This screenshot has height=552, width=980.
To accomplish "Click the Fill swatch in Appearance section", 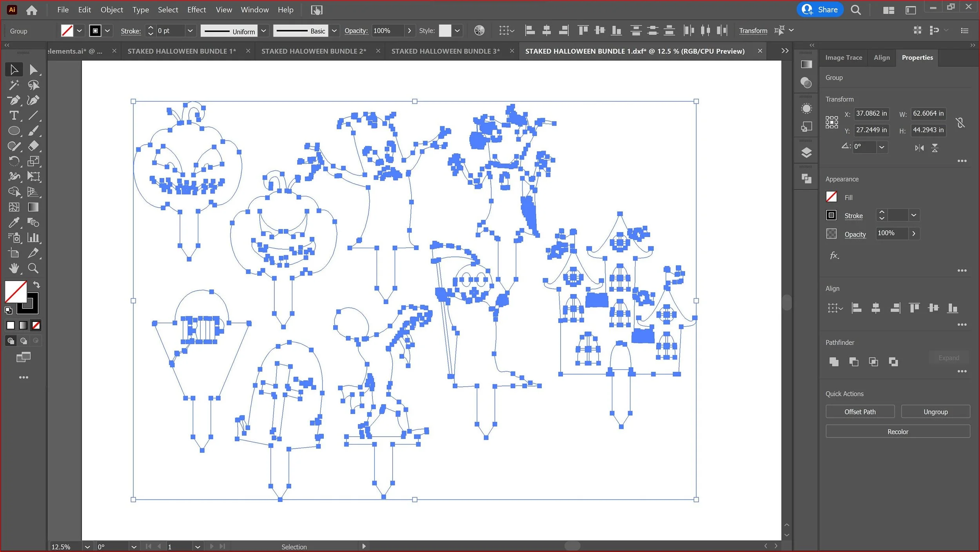I will click(831, 197).
